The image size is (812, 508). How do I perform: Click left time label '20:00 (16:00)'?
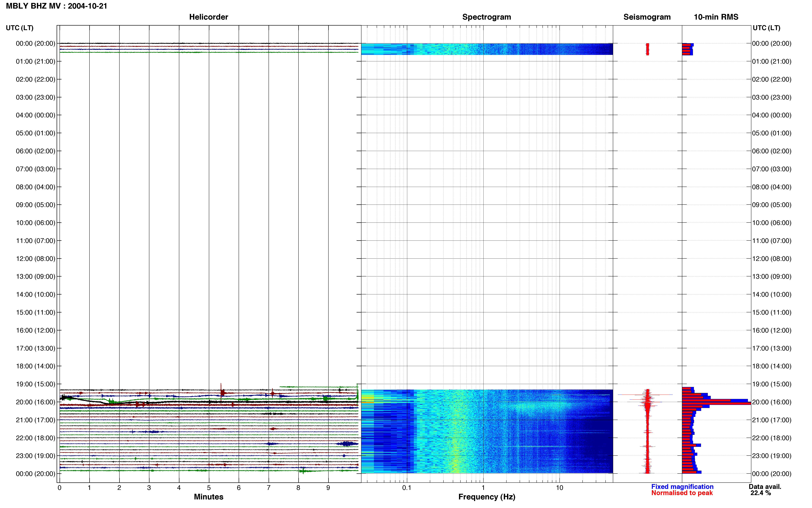36,402
